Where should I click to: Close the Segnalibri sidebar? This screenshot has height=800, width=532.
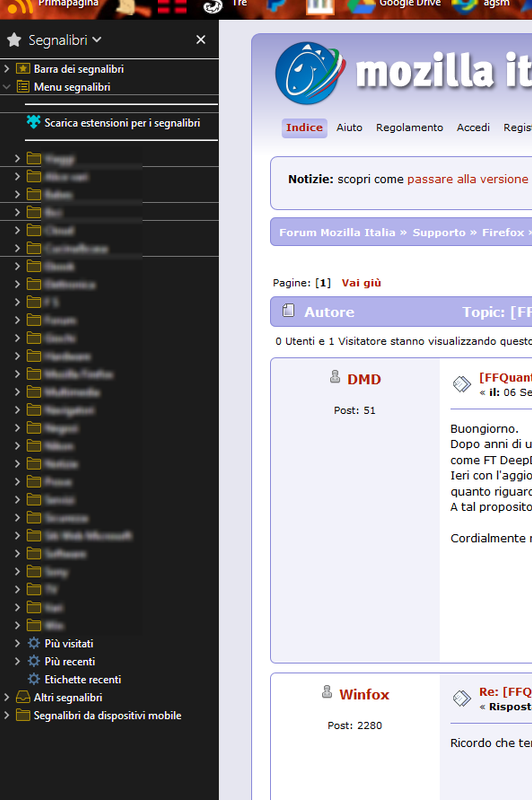point(201,40)
